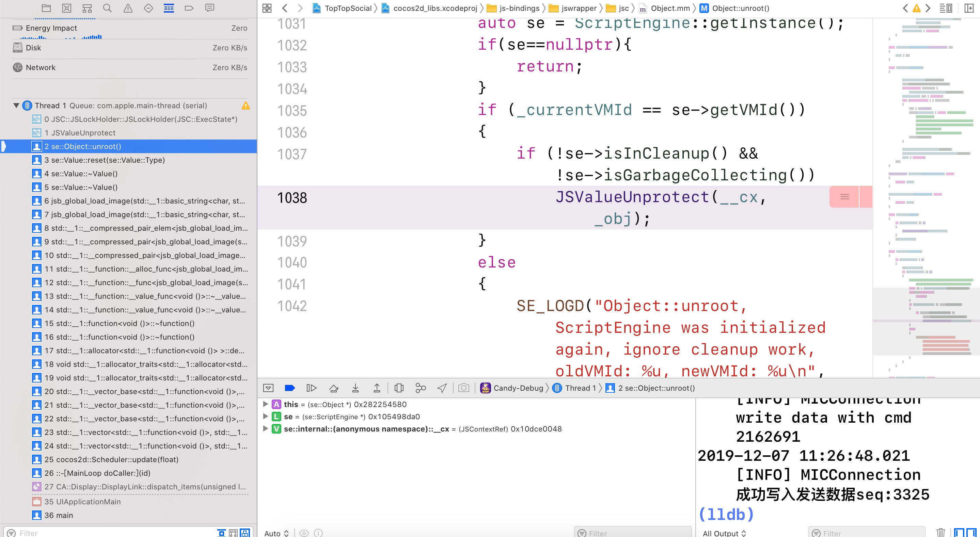Click the simulate location arrow icon
The height and width of the screenshot is (537, 980).
(442, 388)
